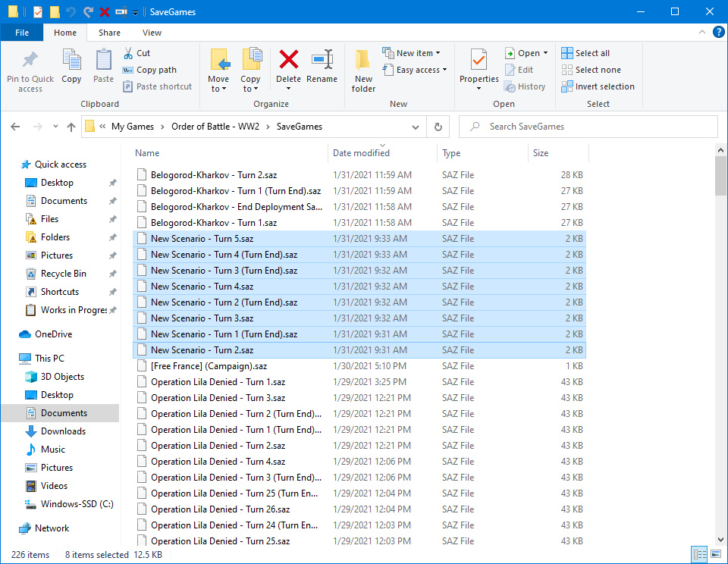Click Copy path in Clipboard group
728x564 pixels.
click(149, 70)
